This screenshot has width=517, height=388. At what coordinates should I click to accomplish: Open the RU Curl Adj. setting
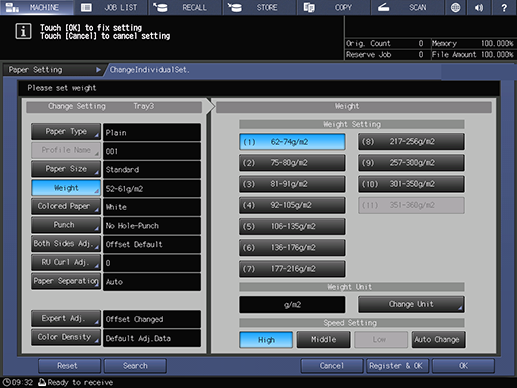pyautogui.click(x=66, y=262)
